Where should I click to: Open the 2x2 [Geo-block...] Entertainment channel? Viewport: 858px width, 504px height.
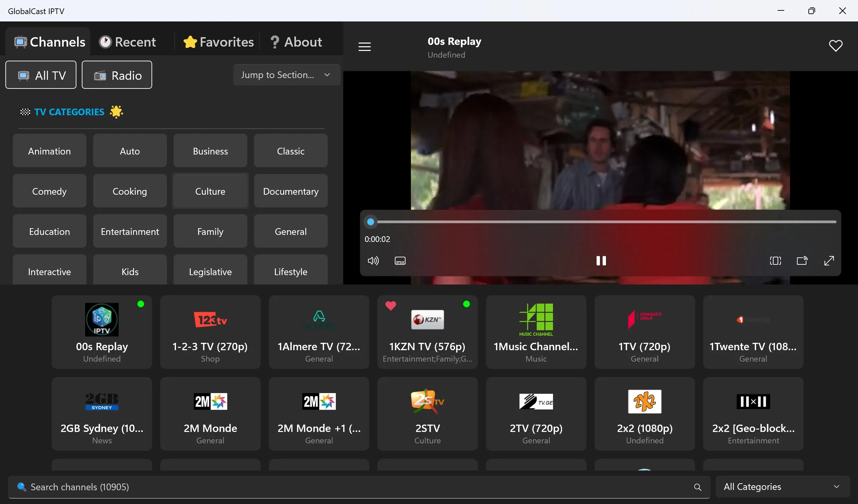(753, 414)
